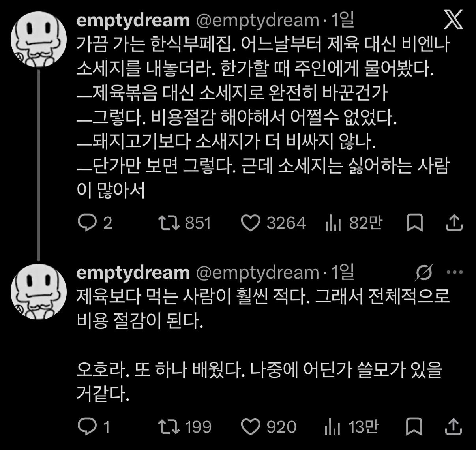Image resolution: width=476 pixels, height=450 pixels.
Task: Repost the first post with 851 reposts
Action: point(185,223)
